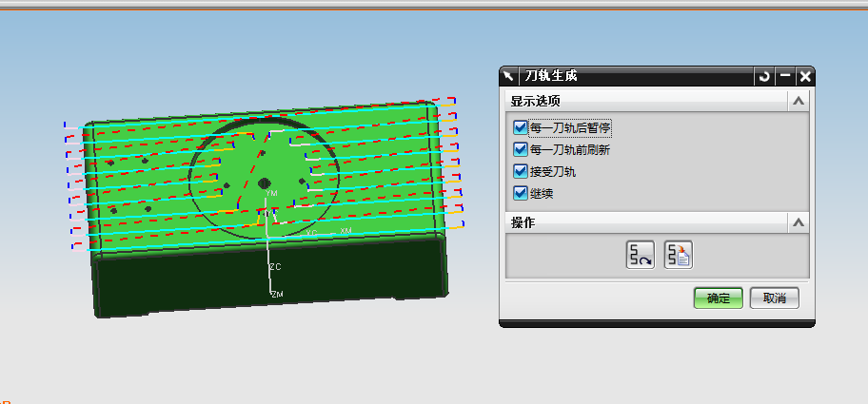Click the 显示选项 section header text
Viewport: 868px width, 404px height.
[535, 102]
